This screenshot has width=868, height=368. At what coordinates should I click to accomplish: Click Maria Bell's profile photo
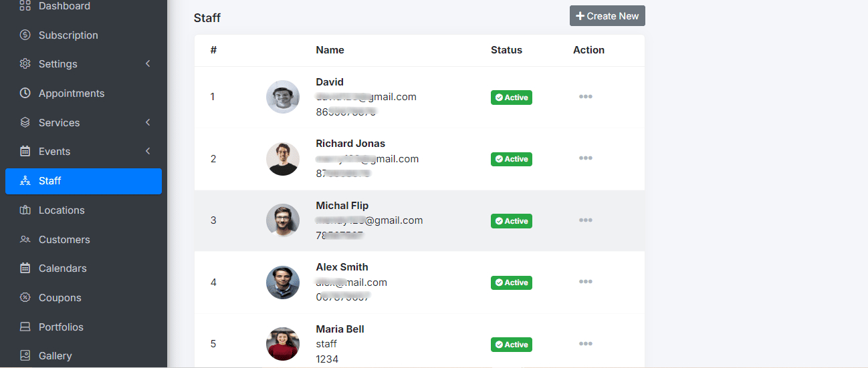(x=283, y=344)
